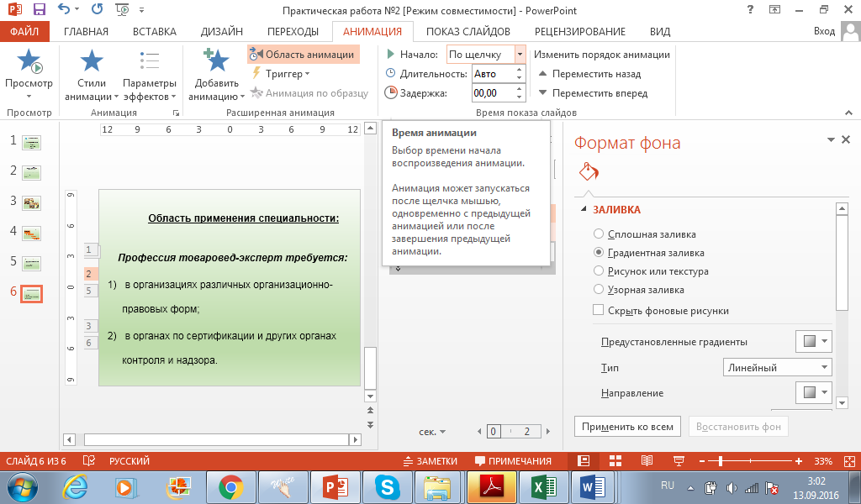Click Добавить анимацию star icon

(x=216, y=60)
